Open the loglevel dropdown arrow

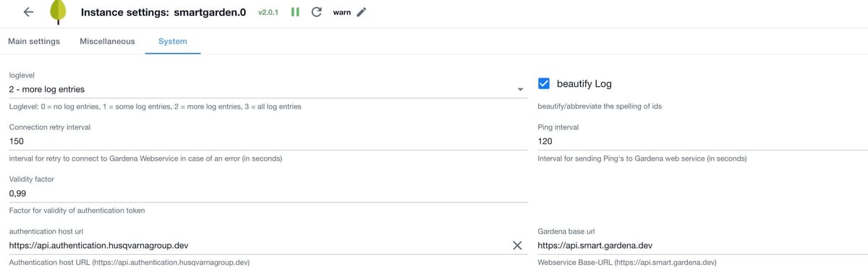[520, 90]
